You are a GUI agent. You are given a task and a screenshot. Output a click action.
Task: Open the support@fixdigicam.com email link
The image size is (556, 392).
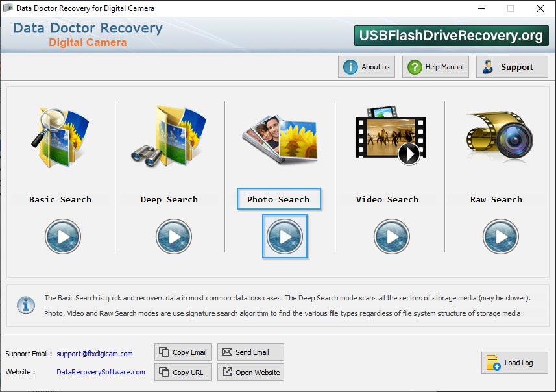click(x=95, y=354)
